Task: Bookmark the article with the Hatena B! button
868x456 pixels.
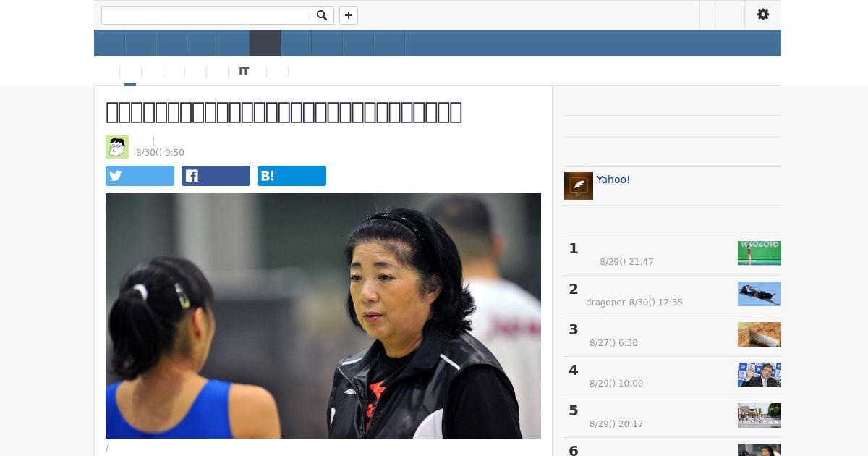Action: point(292,176)
